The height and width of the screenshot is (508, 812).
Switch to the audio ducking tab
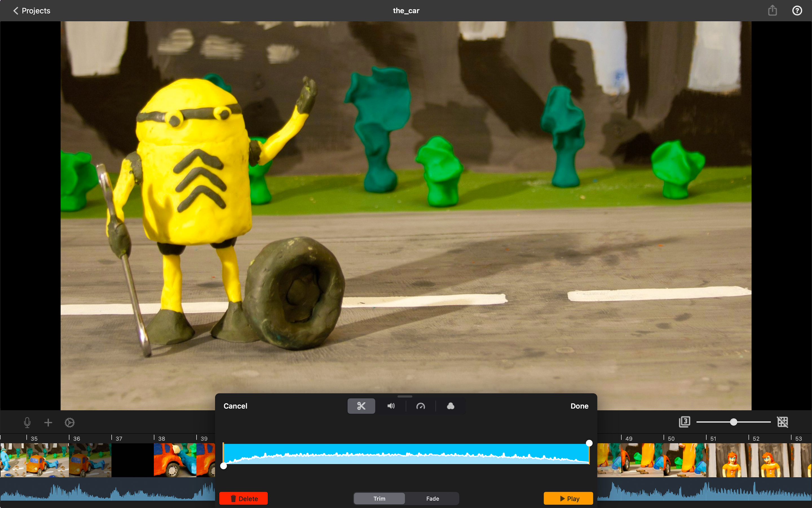(x=450, y=406)
